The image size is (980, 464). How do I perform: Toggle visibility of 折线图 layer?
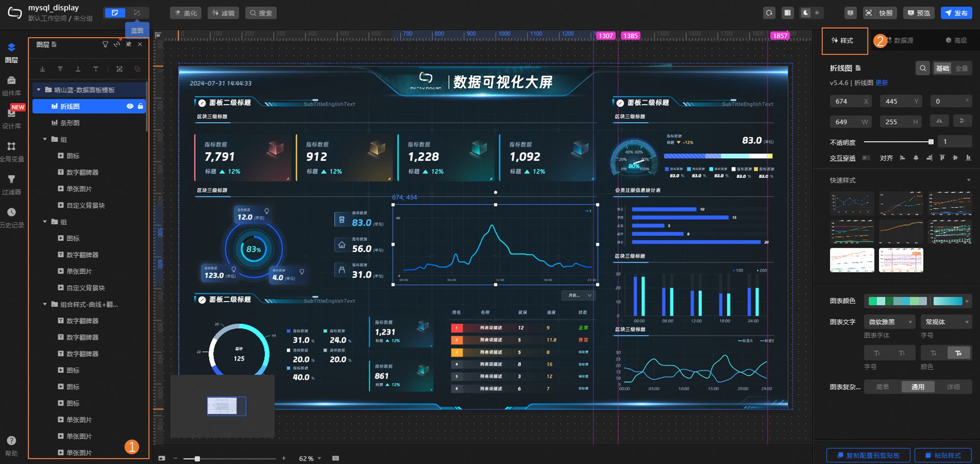click(130, 106)
